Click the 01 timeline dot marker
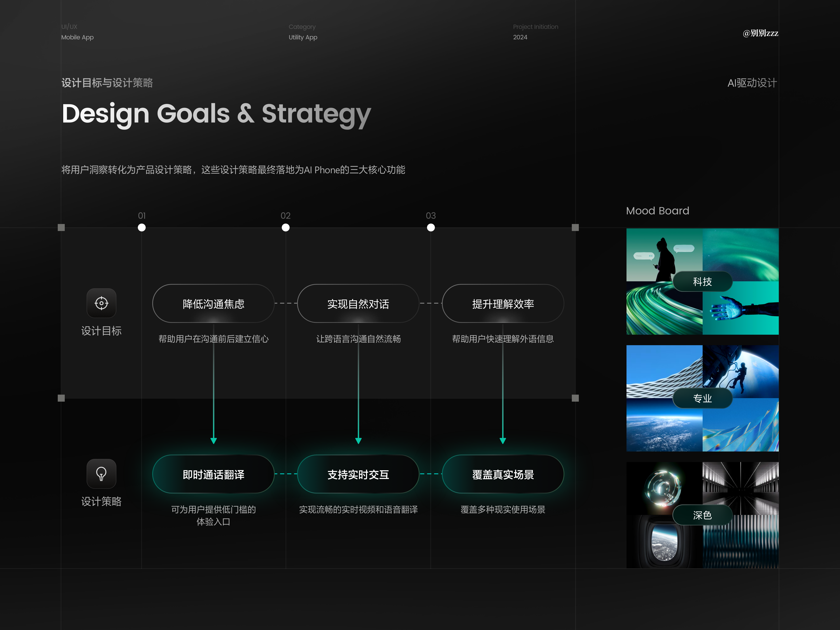Image resolution: width=840 pixels, height=630 pixels. (142, 227)
